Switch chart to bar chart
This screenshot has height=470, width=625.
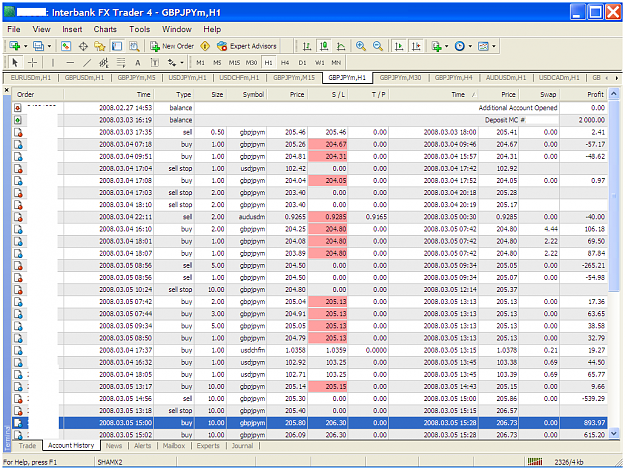307,46
